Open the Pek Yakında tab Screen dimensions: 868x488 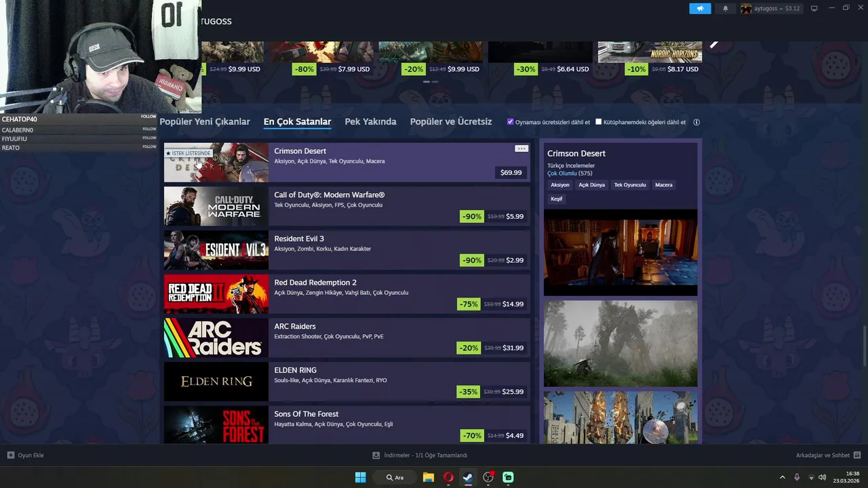coord(370,122)
